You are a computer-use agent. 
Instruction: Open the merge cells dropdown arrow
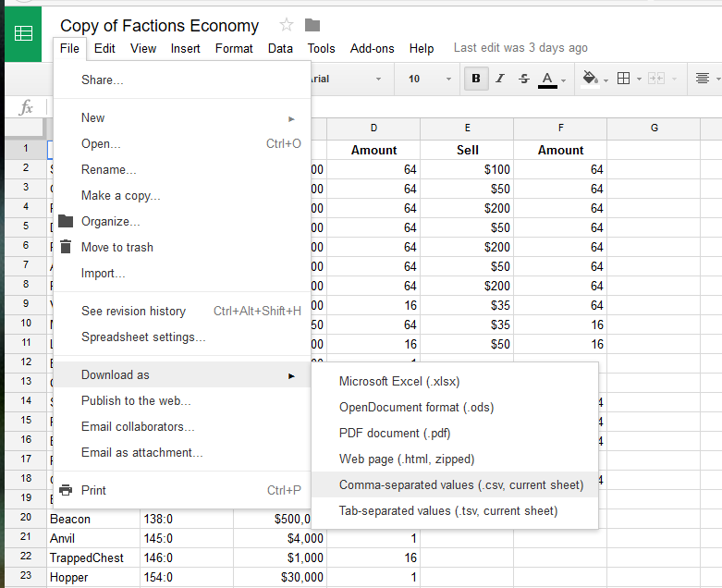click(x=674, y=80)
